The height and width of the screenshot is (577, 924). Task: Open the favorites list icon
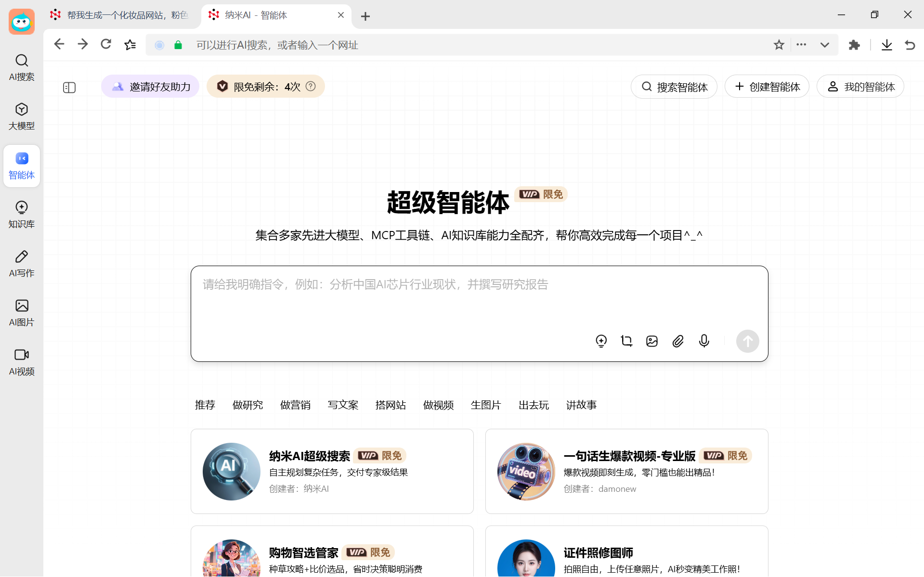(x=130, y=45)
